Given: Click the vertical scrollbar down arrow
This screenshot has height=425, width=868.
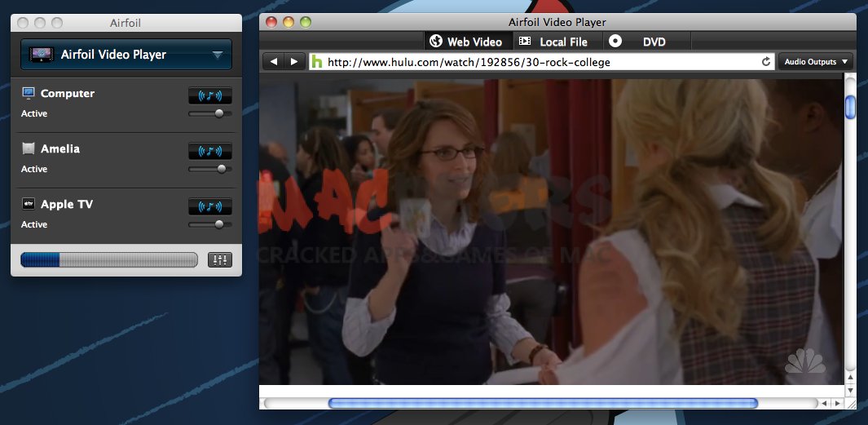Looking at the screenshot, I should [x=850, y=390].
